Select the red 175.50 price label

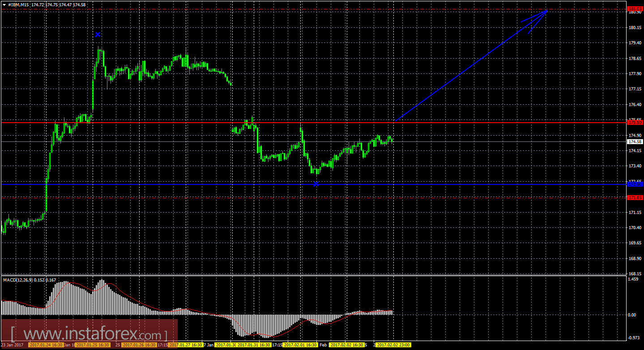635,122
